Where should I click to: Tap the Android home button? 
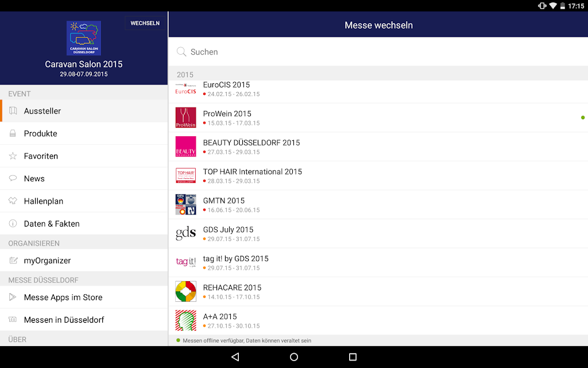click(x=294, y=356)
